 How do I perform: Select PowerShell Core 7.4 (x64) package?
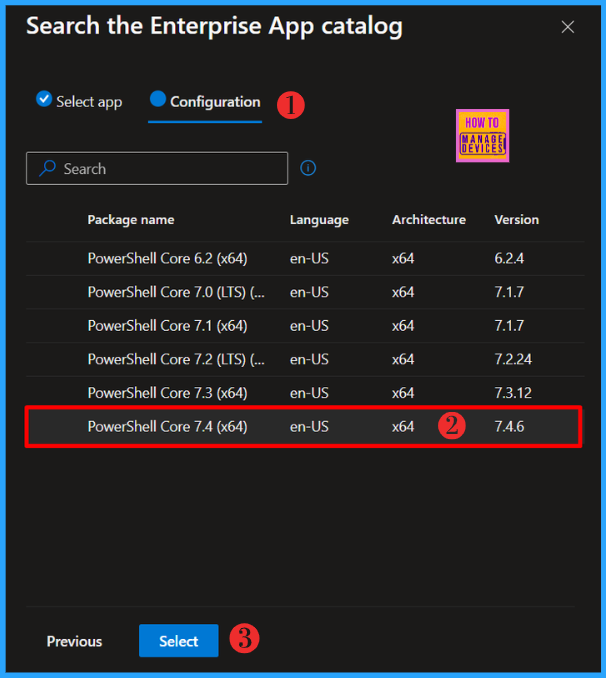[x=304, y=427]
